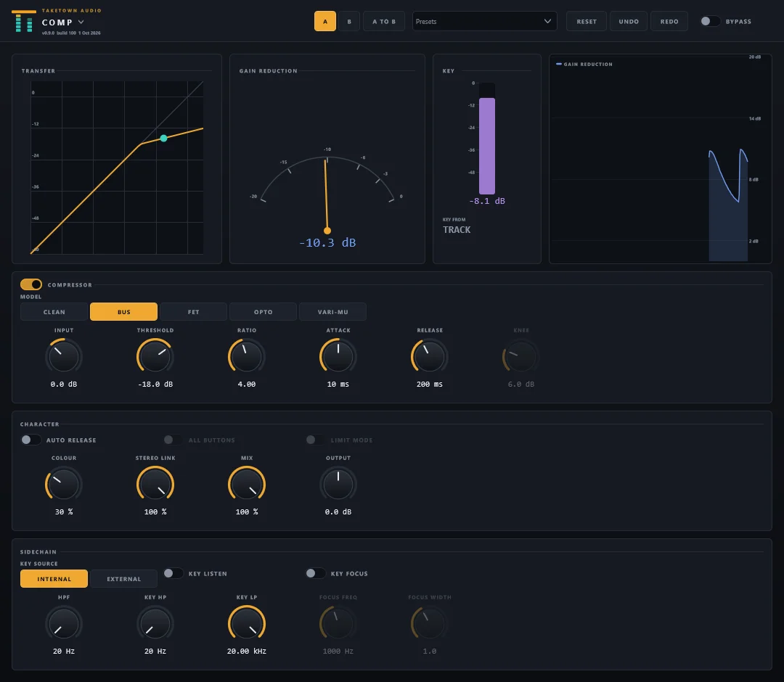Click the -8.1 dB key level readout
Screen dimensions: 784x682
tap(487, 201)
